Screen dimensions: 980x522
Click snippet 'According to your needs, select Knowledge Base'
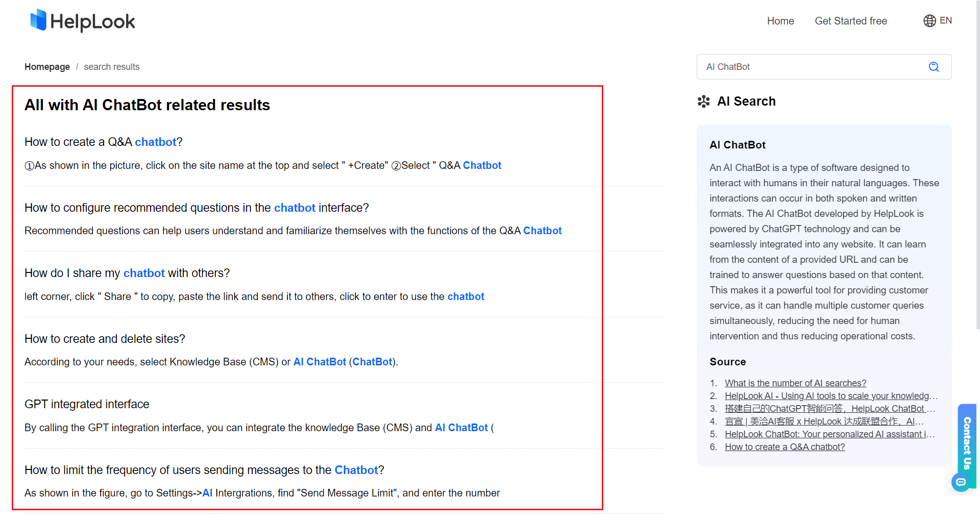coord(211,362)
